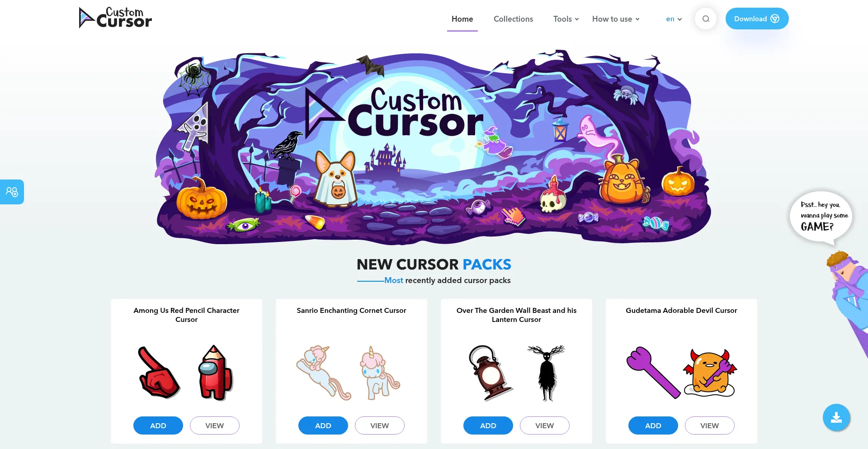Image resolution: width=868 pixels, height=449 pixels.
Task: Open the en language selector
Action: click(x=674, y=19)
